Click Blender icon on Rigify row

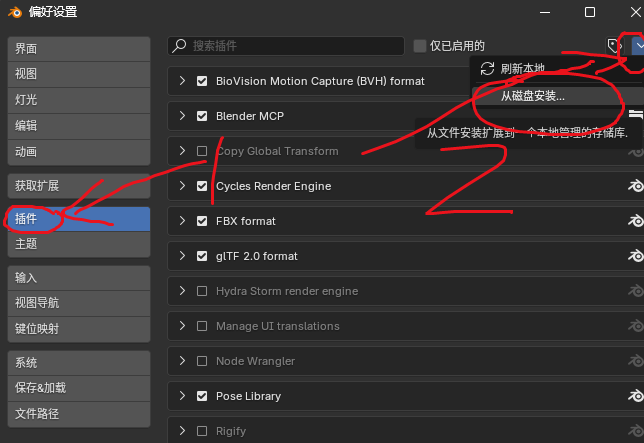tap(635, 431)
